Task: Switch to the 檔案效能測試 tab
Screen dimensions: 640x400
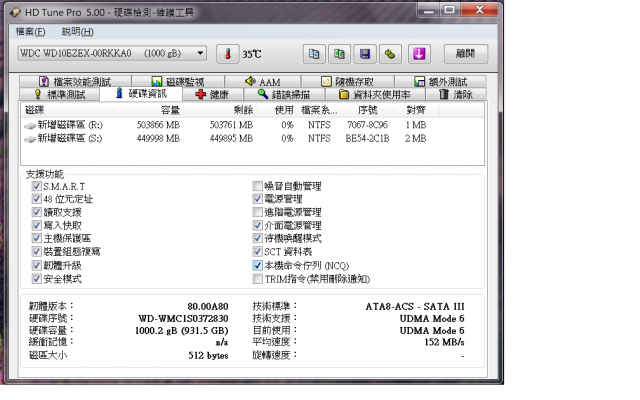Action: click(75, 82)
